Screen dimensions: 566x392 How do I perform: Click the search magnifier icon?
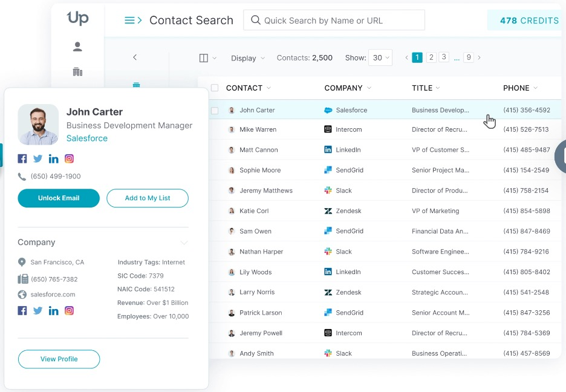tap(256, 20)
